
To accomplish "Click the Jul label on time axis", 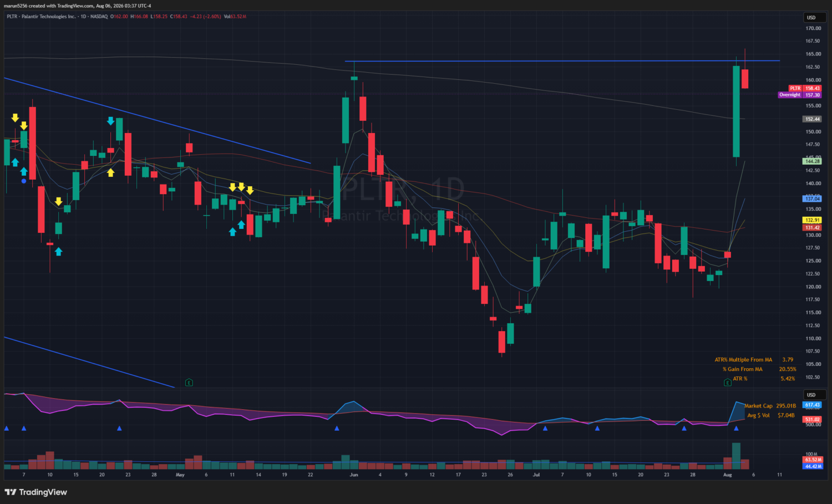I will coord(536,475).
